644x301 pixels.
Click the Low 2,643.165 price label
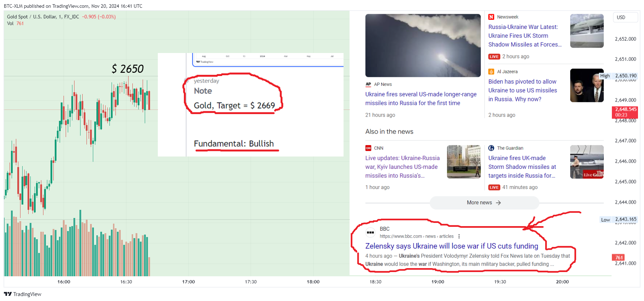619,219
